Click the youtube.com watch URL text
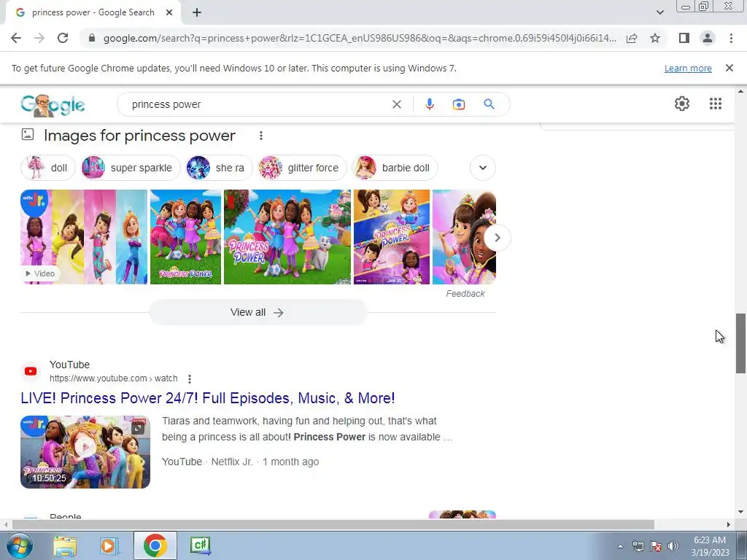This screenshot has width=747, height=560. 113,378
